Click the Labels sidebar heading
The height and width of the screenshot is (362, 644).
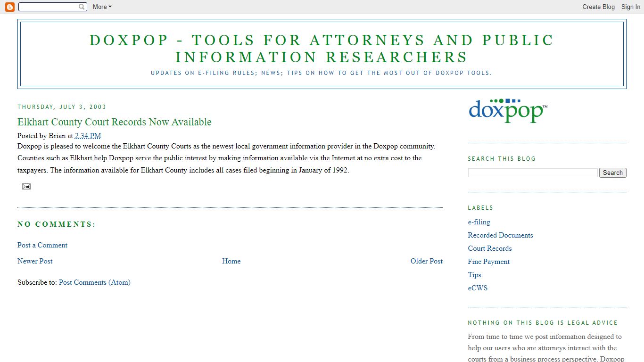click(x=480, y=208)
